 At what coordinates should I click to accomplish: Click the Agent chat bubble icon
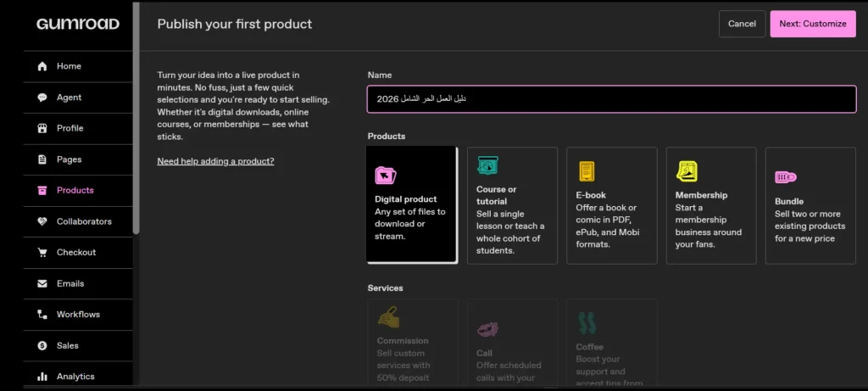(x=42, y=98)
